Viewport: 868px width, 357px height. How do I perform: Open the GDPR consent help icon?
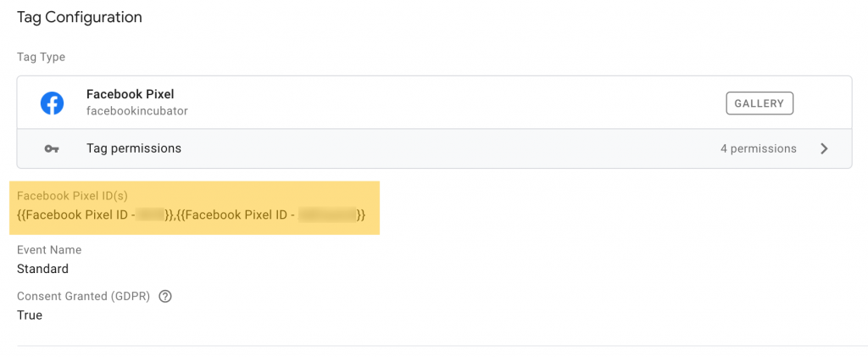[x=166, y=297]
